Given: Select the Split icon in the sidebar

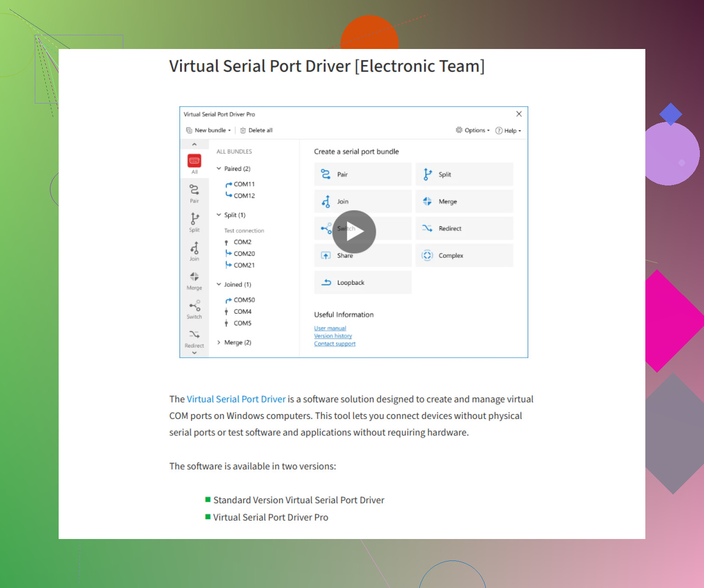Looking at the screenshot, I should (x=194, y=219).
